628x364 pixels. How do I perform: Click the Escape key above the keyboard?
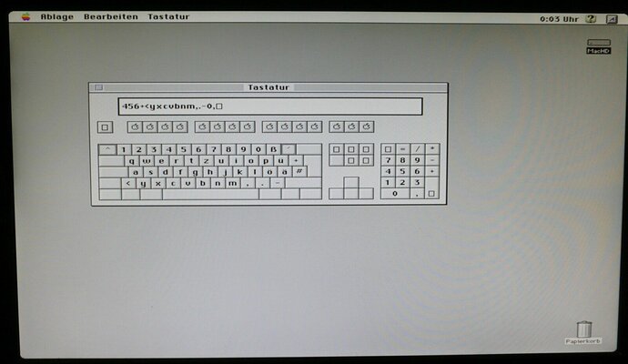tap(105, 127)
